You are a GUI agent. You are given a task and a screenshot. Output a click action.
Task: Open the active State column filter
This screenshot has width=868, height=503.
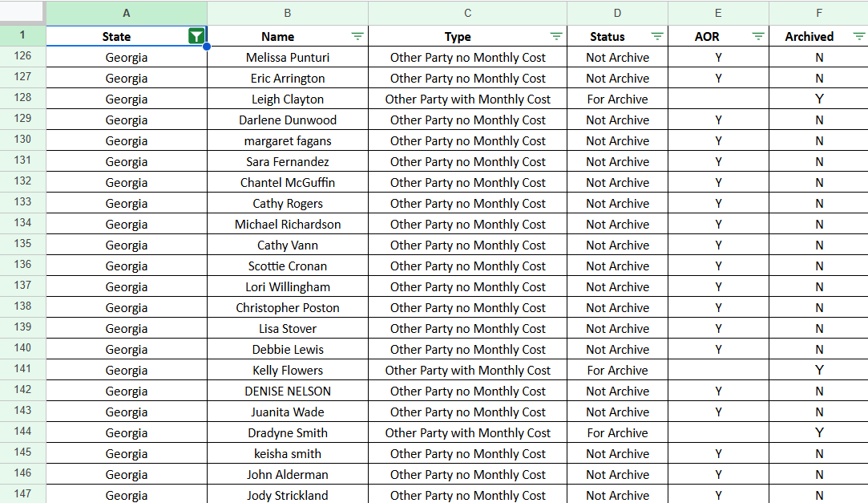point(196,37)
